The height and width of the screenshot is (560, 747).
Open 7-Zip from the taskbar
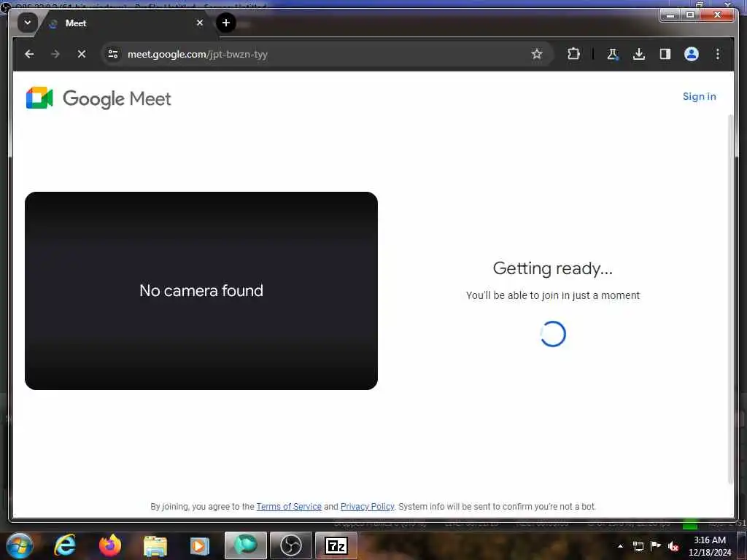tap(336, 545)
